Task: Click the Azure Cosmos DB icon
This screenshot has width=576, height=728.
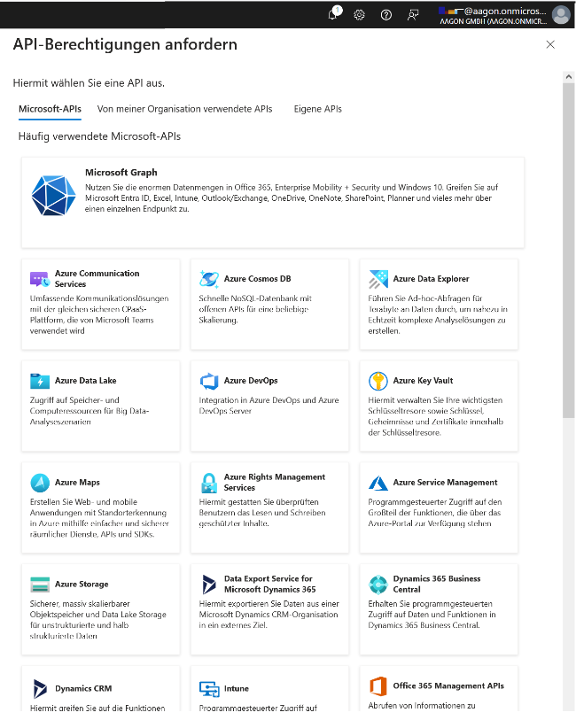Action: point(209,279)
